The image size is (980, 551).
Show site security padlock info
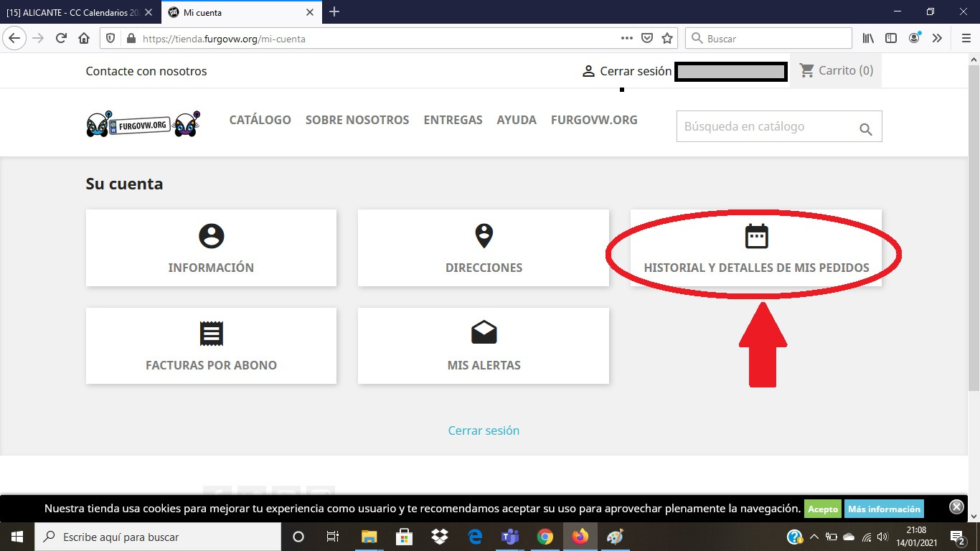131,39
